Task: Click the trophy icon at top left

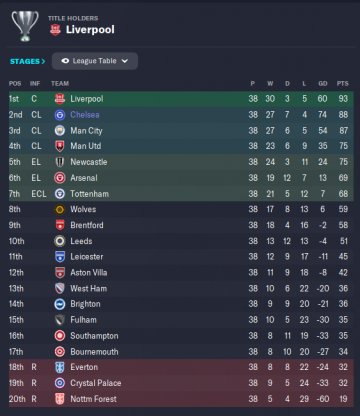Action: [25, 26]
